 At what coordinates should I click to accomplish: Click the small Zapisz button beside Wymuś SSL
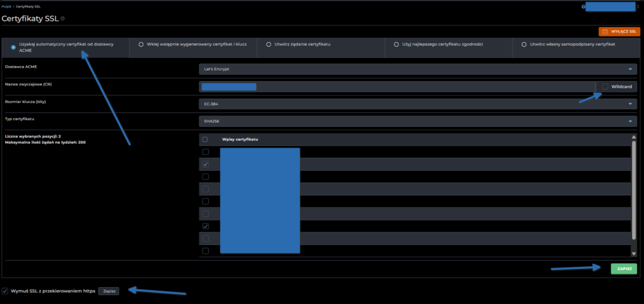[x=109, y=291]
